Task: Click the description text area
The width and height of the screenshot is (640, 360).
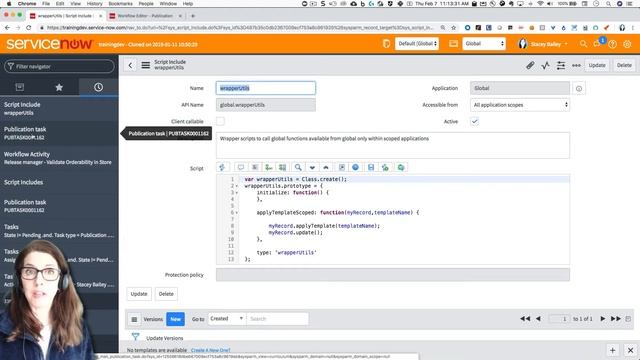Action: click(393, 145)
